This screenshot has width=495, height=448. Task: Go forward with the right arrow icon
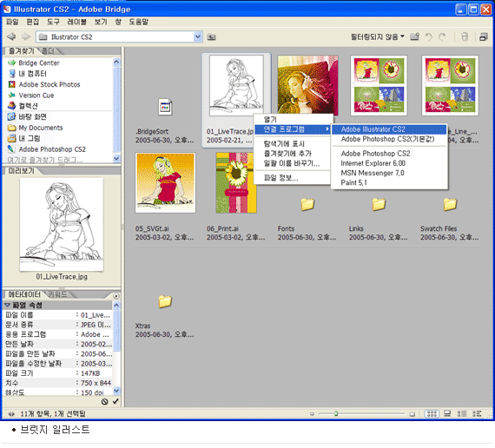tap(26, 36)
